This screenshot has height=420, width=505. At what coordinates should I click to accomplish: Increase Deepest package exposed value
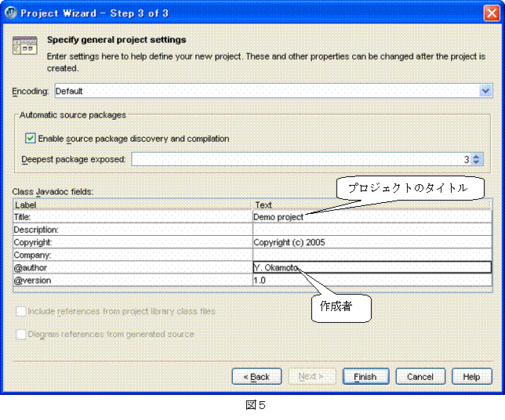(477, 157)
